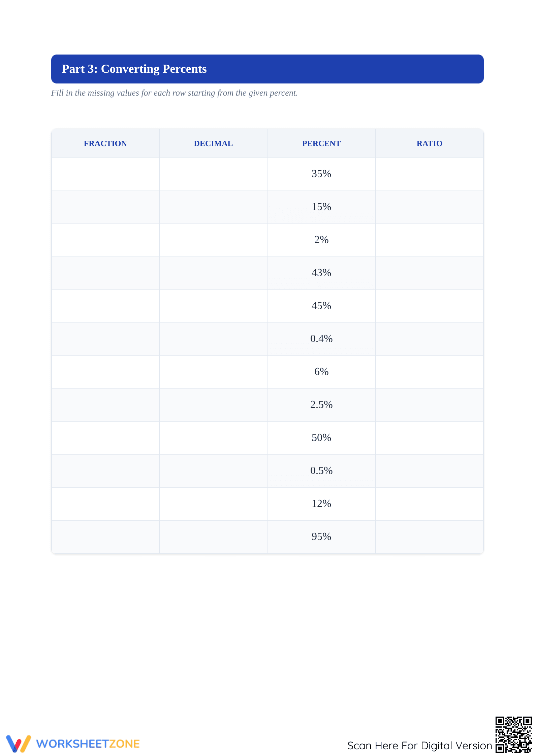The width and height of the screenshot is (535, 756).
Task: Click the empty ratio cell for 6%
Action: click(430, 372)
